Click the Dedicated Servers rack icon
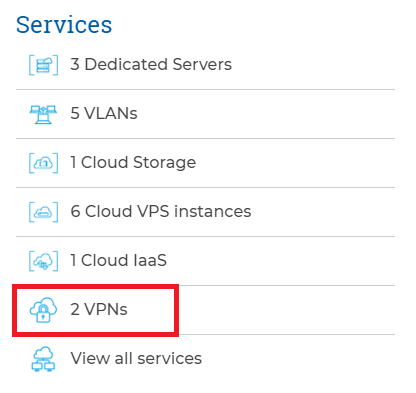This screenshot has width=416, height=393. click(43, 65)
